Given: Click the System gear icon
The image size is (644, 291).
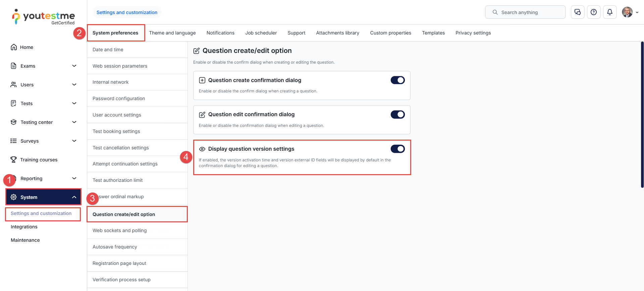Looking at the screenshot, I should (x=14, y=197).
